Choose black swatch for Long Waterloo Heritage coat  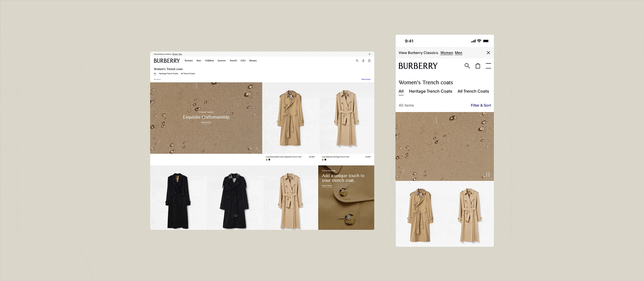pos(325,160)
